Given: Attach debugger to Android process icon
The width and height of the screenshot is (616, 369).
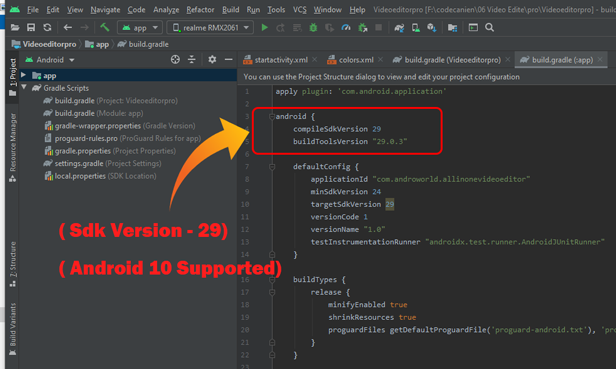Looking at the screenshot, I should tap(363, 28).
